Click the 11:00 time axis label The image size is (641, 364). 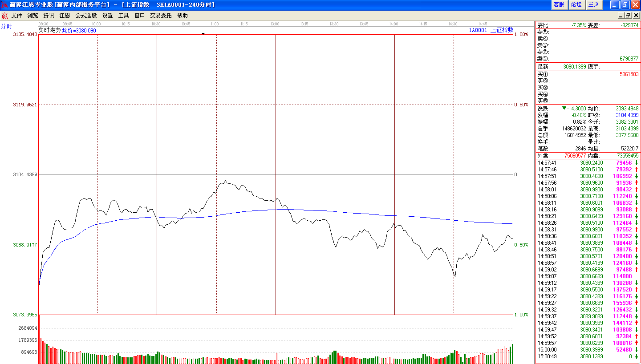(215, 24)
